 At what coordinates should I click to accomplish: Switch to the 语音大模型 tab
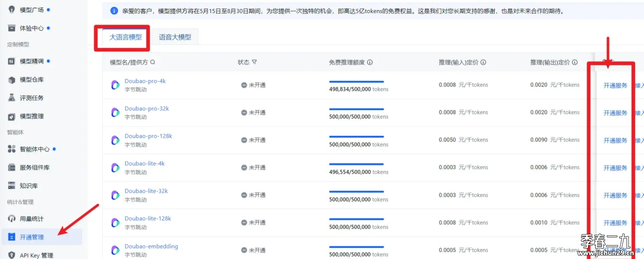pyautogui.click(x=175, y=37)
